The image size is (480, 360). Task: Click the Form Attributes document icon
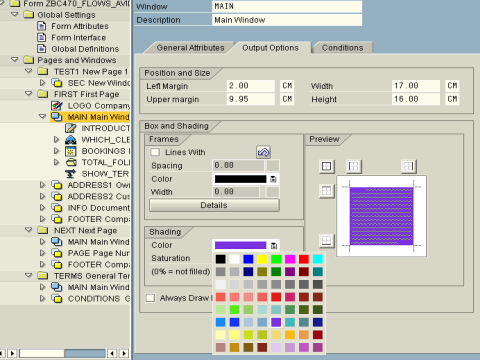coord(42,26)
